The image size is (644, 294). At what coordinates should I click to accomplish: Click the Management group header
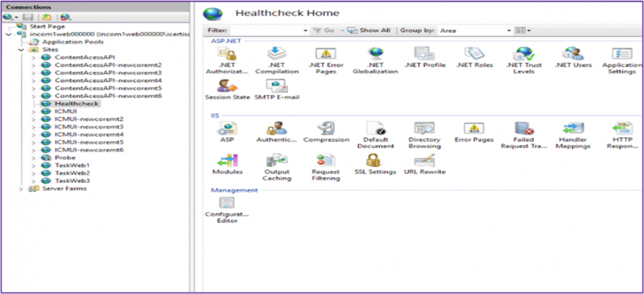(x=234, y=190)
